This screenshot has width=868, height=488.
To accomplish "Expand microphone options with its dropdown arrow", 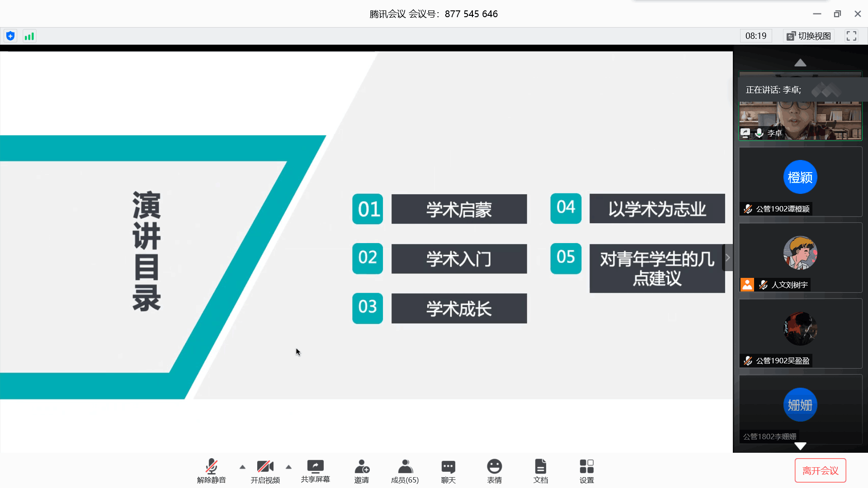I will point(242,467).
